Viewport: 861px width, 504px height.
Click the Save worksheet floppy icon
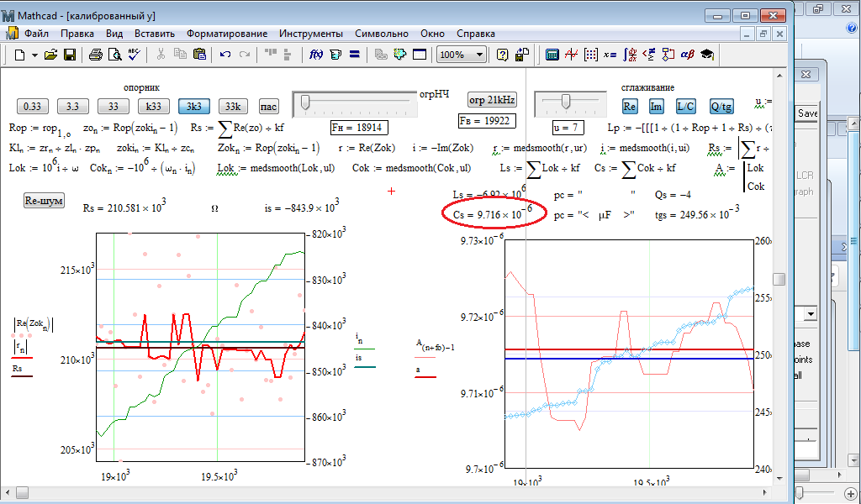click(x=70, y=55)
